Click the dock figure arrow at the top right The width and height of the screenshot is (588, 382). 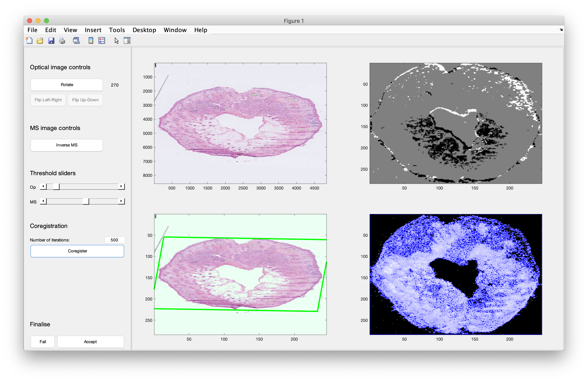(x=561, y=30)
